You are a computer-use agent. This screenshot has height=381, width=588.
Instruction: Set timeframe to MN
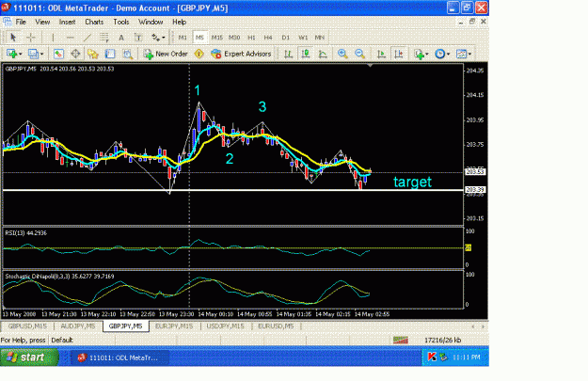320,38
